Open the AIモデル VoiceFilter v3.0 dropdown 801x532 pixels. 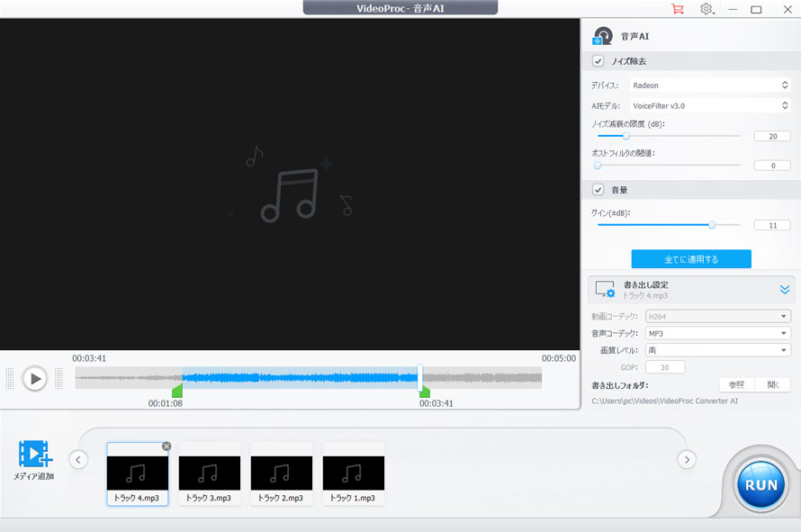click(710, 106)
